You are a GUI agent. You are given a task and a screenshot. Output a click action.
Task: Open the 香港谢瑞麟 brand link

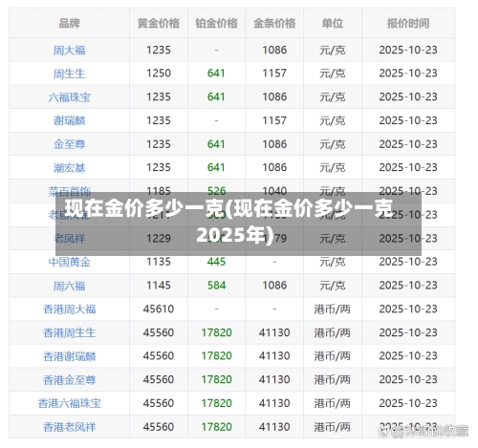(x=69, y=356)
